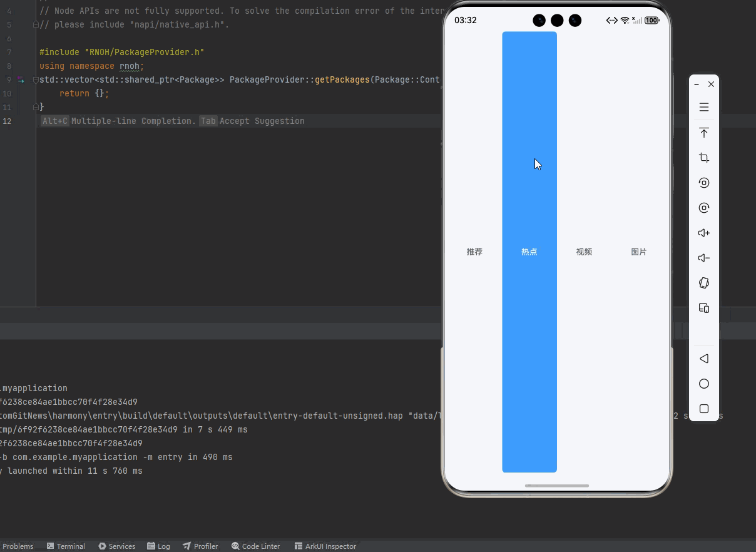Open the emulator toolbar hamburger menu
Viewport: 756px width, 552px height.
[704, 107]
